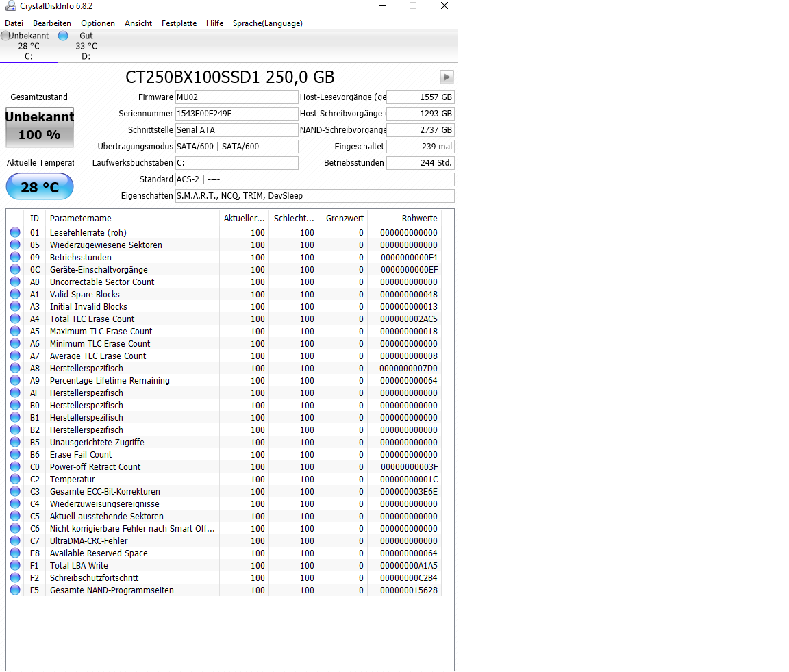Click status orb of row 09 Betriebsstunden

tap(15, 257)
